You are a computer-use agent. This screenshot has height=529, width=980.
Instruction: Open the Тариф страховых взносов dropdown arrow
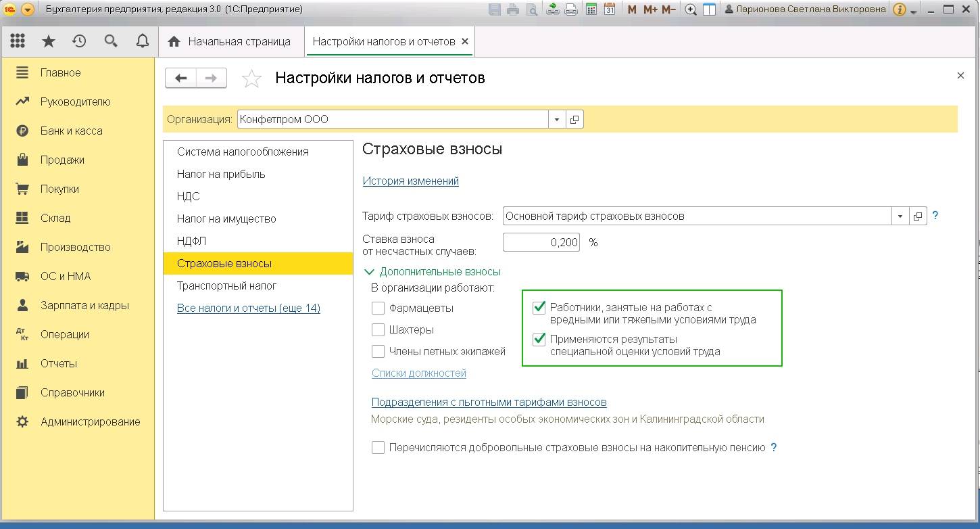pyautogui.click(x=900, y=216)
